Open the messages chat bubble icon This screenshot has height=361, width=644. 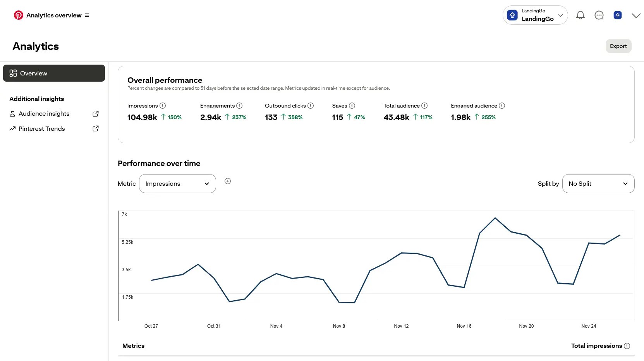pos(599,15)
